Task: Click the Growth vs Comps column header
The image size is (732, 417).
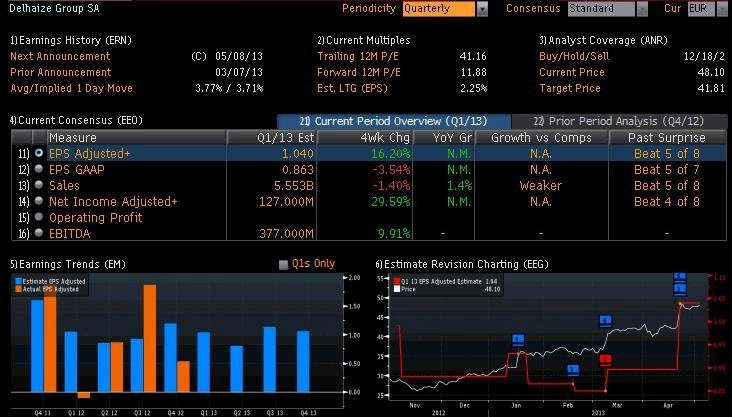Action: [542, 138]
